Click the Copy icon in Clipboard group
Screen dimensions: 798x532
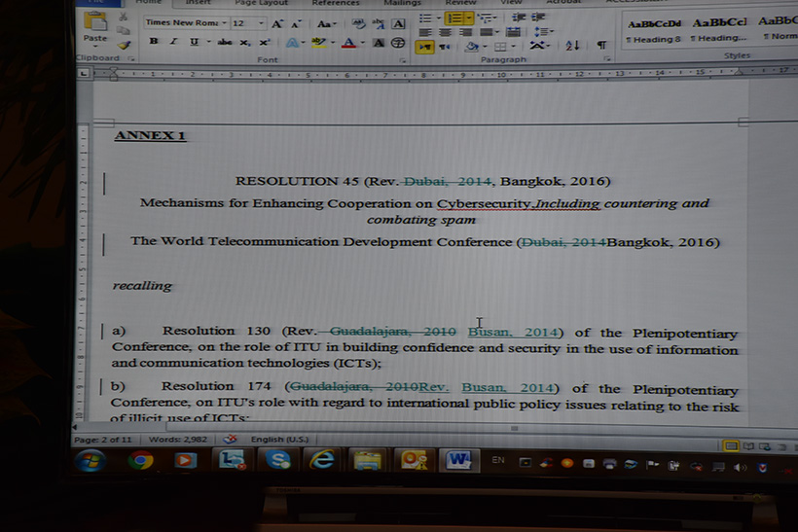pos(124,30)
